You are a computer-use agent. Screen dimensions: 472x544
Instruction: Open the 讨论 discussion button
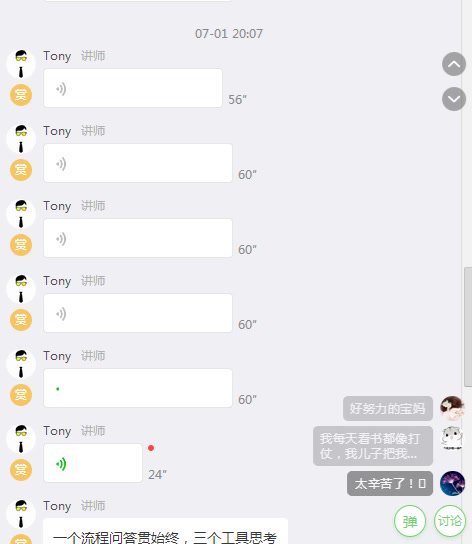click(450, 521)
